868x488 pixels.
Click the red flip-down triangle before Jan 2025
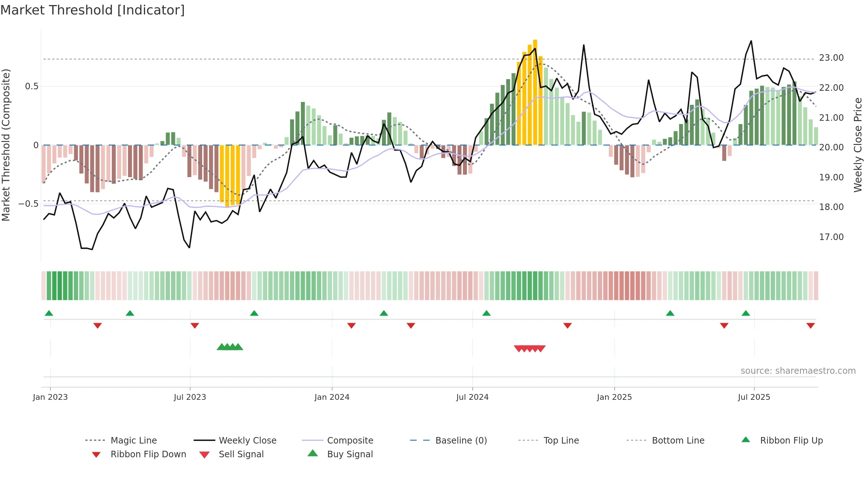(567, 326)
